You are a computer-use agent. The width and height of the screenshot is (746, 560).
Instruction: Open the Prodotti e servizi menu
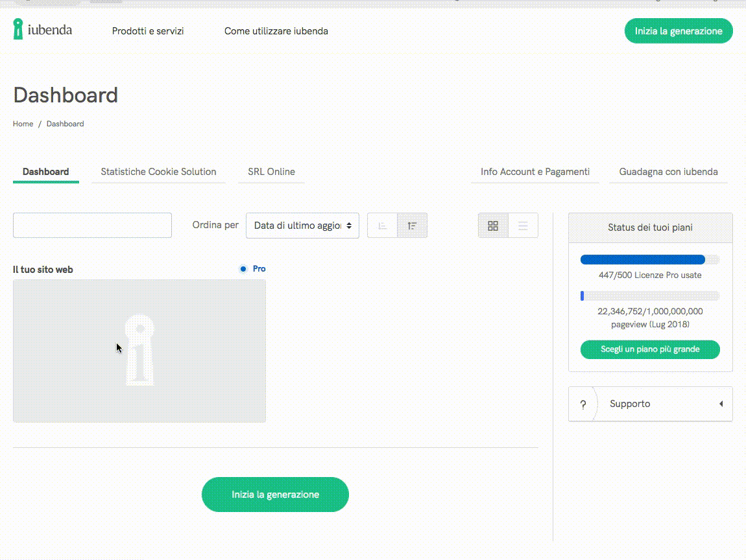coord(148,31)
